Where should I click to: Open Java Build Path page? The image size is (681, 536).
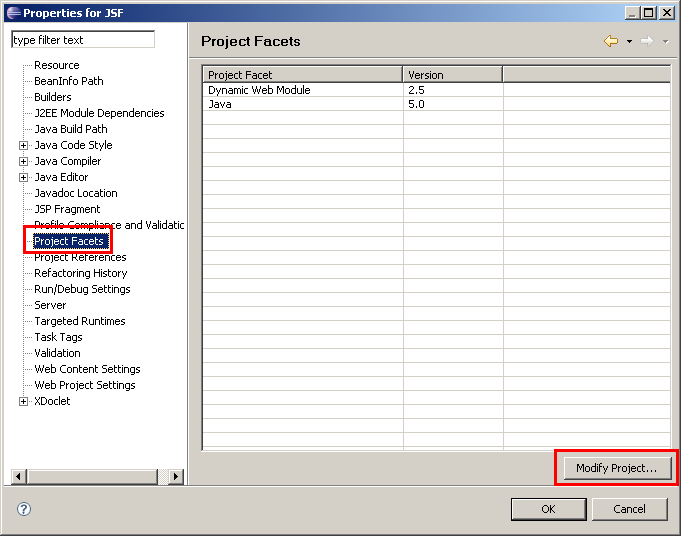pyautogui.click(x=71, y=129)
